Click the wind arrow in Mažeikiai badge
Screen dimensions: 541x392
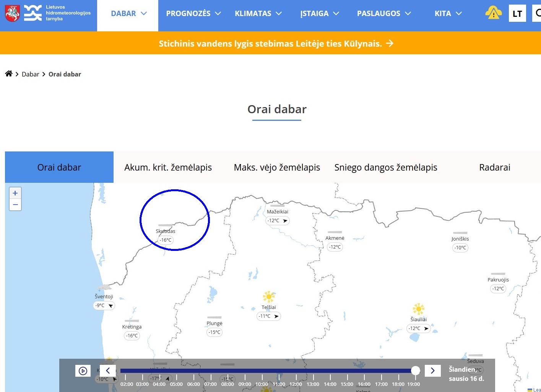[285, 221]
